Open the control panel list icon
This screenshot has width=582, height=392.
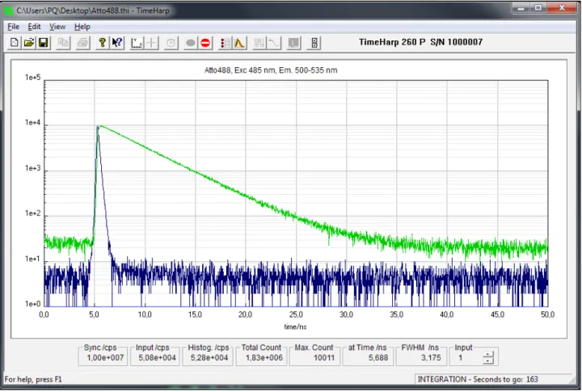[x=225, y=43]
